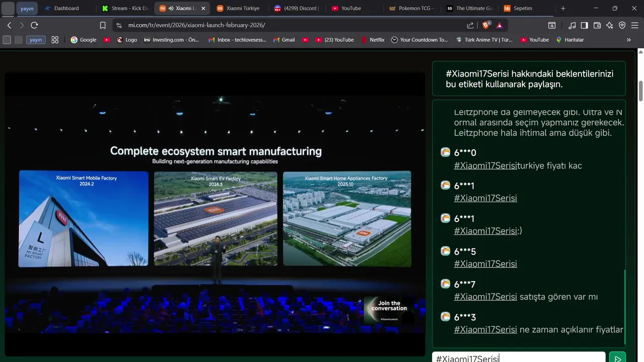Click the 'satışta gören var mı' message text
644x362 pixels.
[558, 297]
